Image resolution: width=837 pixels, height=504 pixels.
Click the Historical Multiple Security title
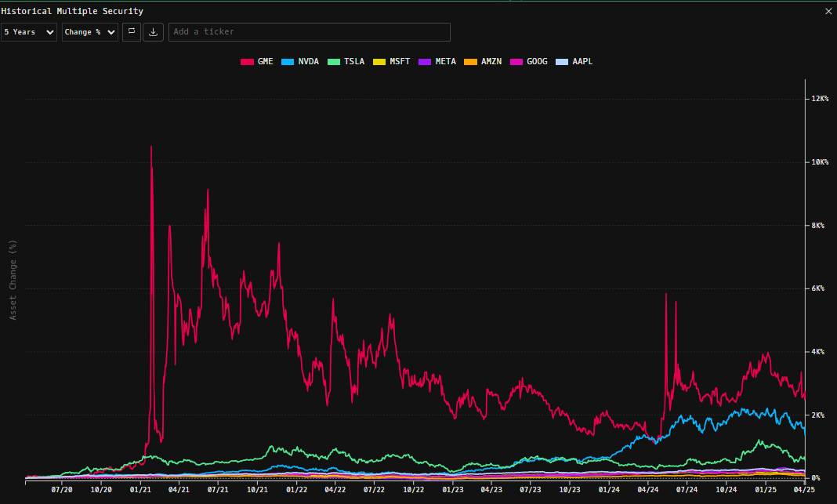coord(72,11)
